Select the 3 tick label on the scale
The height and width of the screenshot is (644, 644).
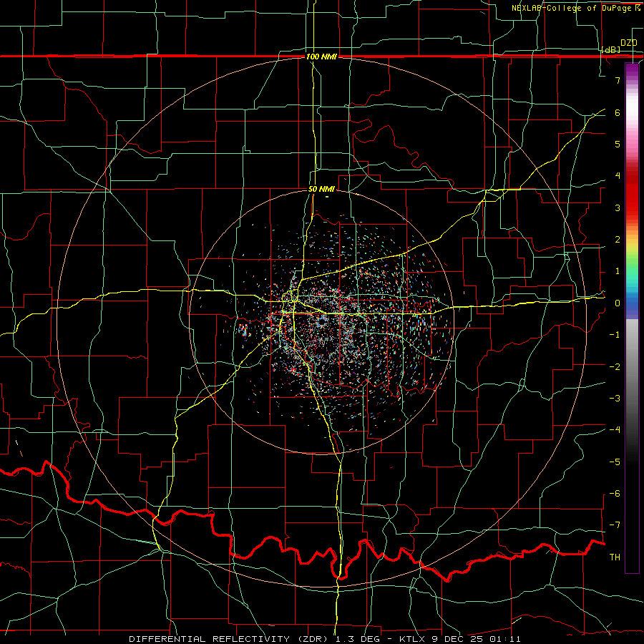618,208
